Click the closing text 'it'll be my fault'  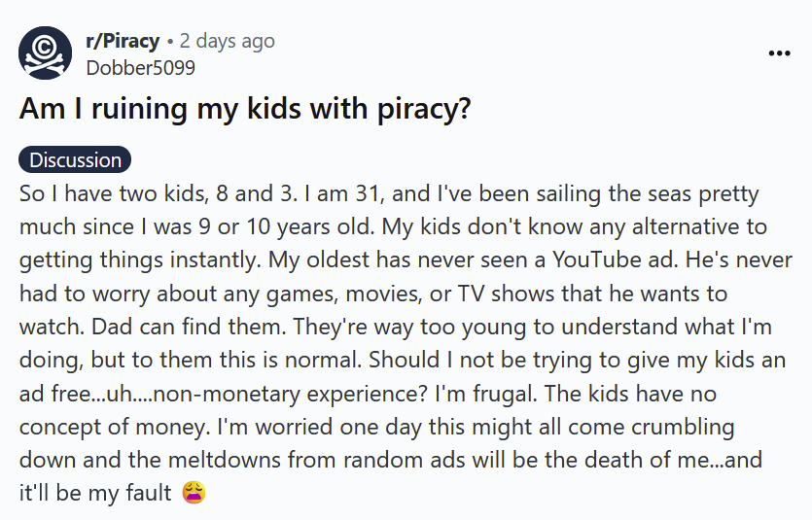pyautogui.click(x=94, y=493)
